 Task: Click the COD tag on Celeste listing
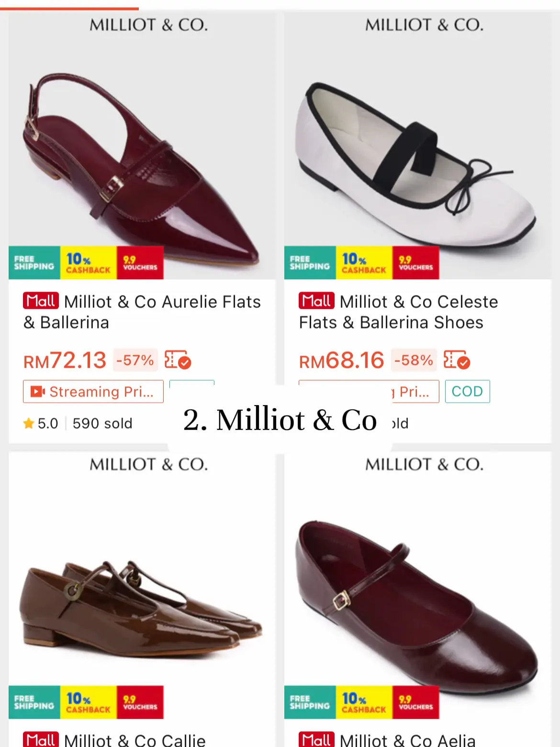pos(467,392)
